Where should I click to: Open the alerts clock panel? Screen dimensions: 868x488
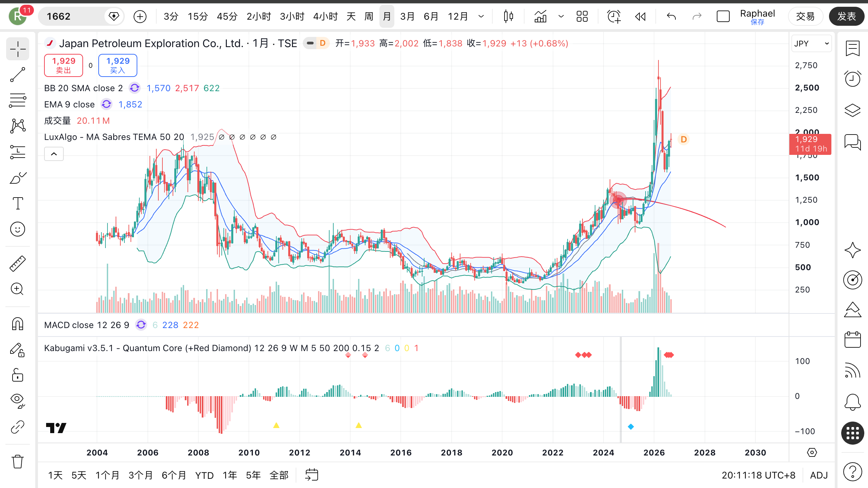click(852, 79)
